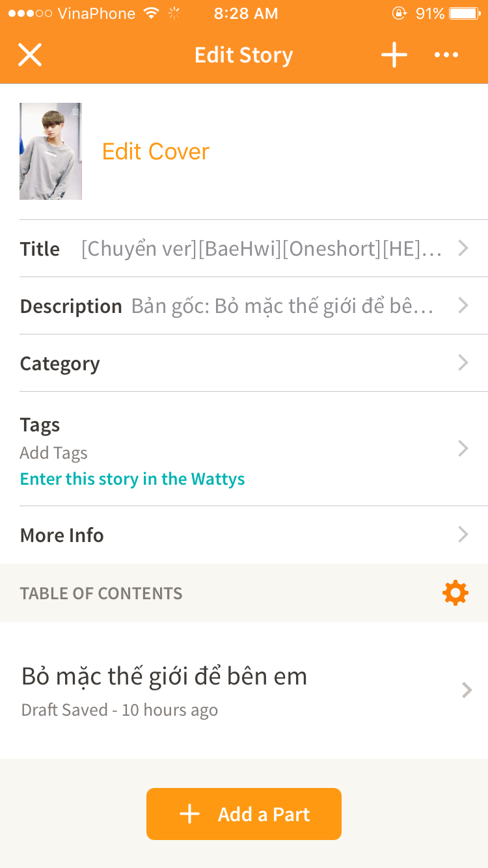Open the three-dot more options menu
Screen dimensions: 488x868
(x=446, y=55)
